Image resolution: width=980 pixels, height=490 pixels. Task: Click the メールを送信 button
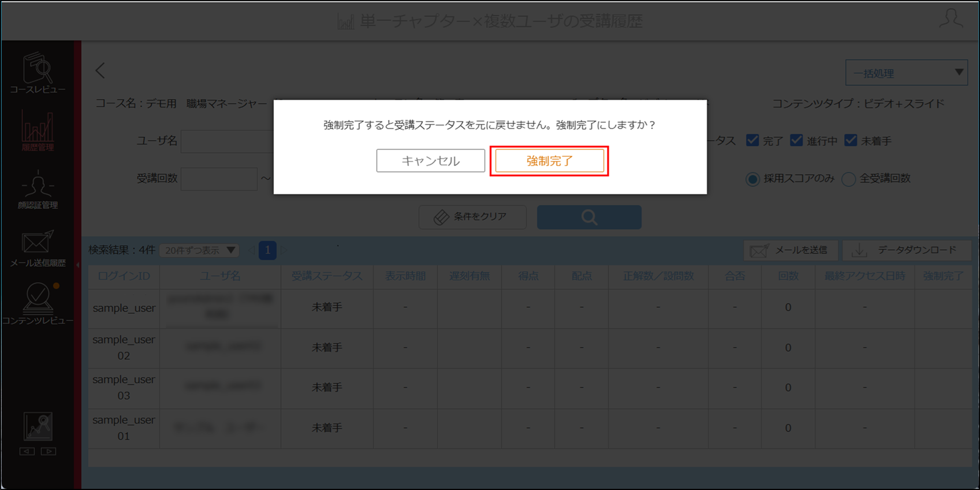[x=791, y=250]
